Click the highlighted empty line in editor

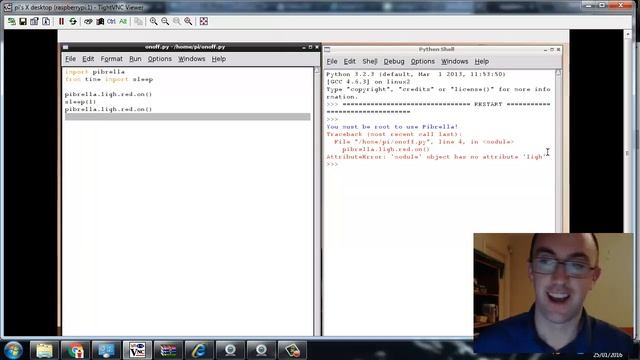[x=187, y=117]
